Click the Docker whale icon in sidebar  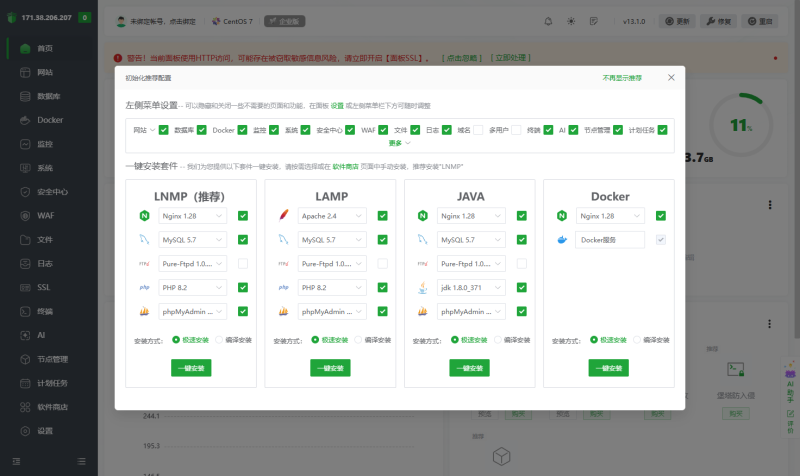(25, 120)
